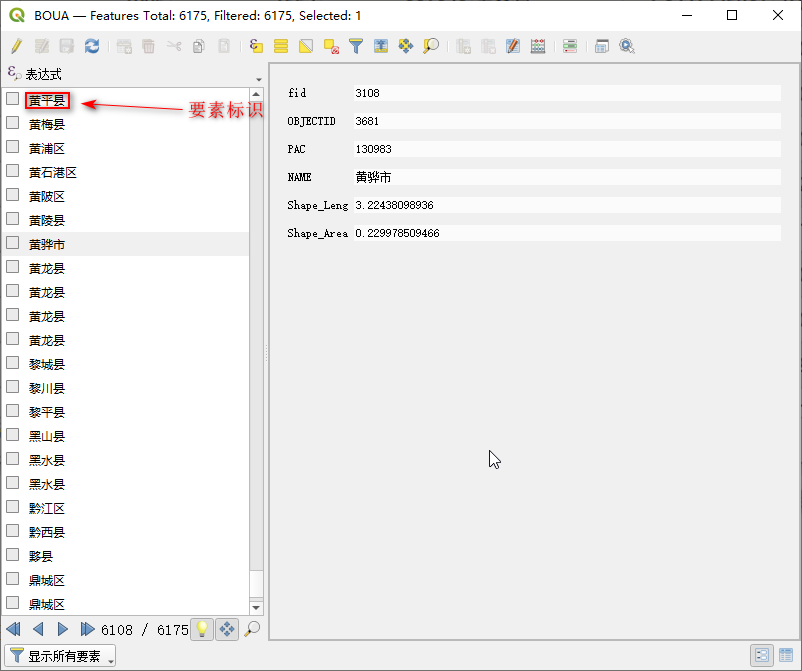Go to first feature arrow
Image resolution: width=802 pixels, height=671 pixels.
click(x=14, y=629)
